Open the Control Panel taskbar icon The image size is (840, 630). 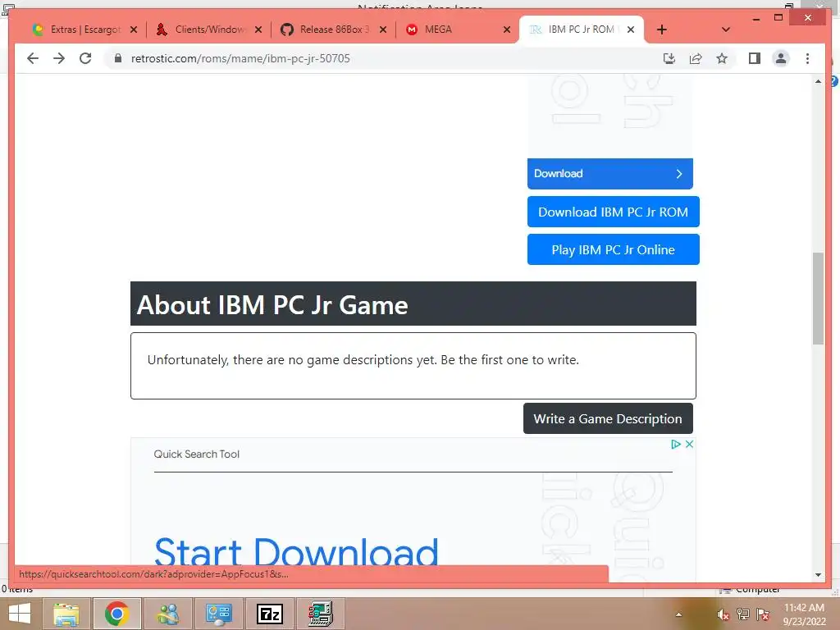(218, 614)
